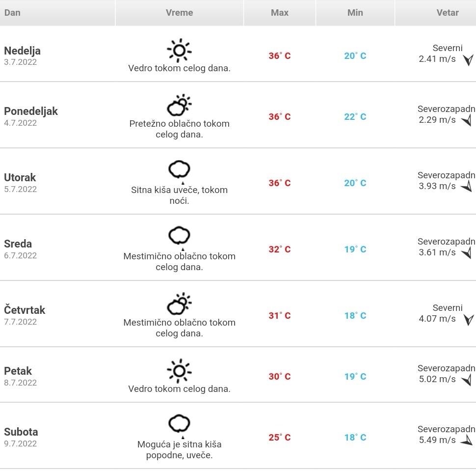Click the sunny icon for Nedelja

pos(179,51)
